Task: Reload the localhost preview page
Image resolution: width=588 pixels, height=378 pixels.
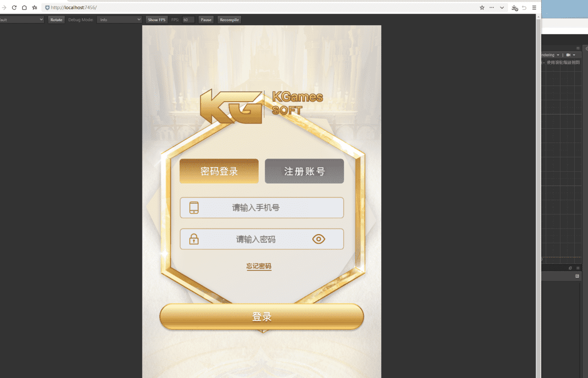Action: point(14,7)
